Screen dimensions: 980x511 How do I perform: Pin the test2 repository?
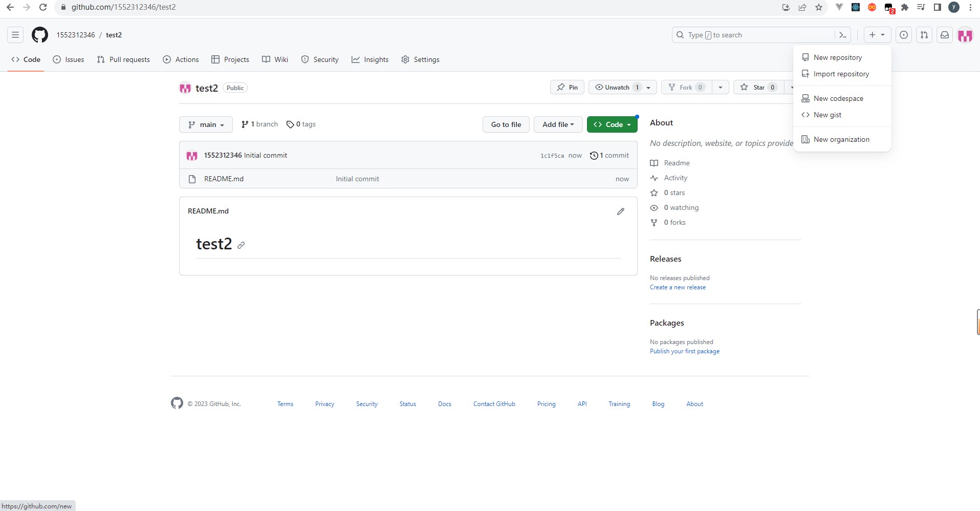(567, 88)
